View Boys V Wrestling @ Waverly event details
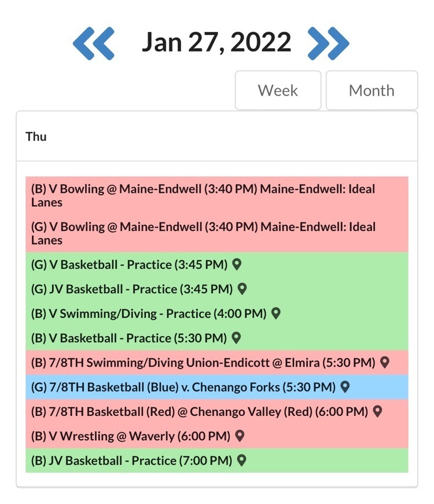The image size is (434, 504). pyautogui.click(x=130, y=436)
